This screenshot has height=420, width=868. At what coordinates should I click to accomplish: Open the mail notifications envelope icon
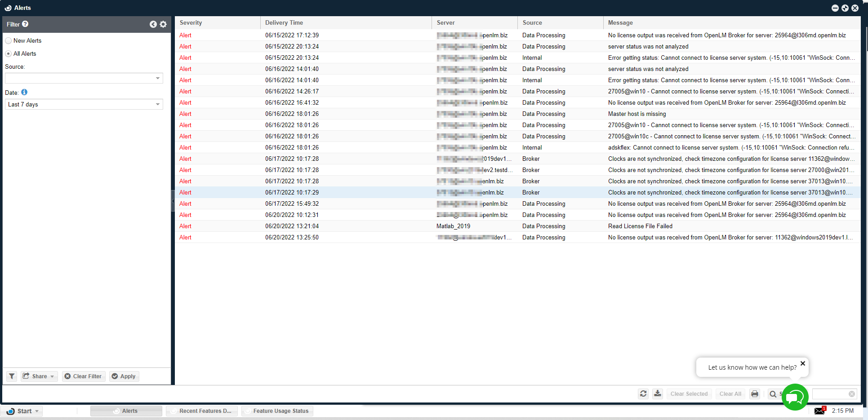point(819,411)
